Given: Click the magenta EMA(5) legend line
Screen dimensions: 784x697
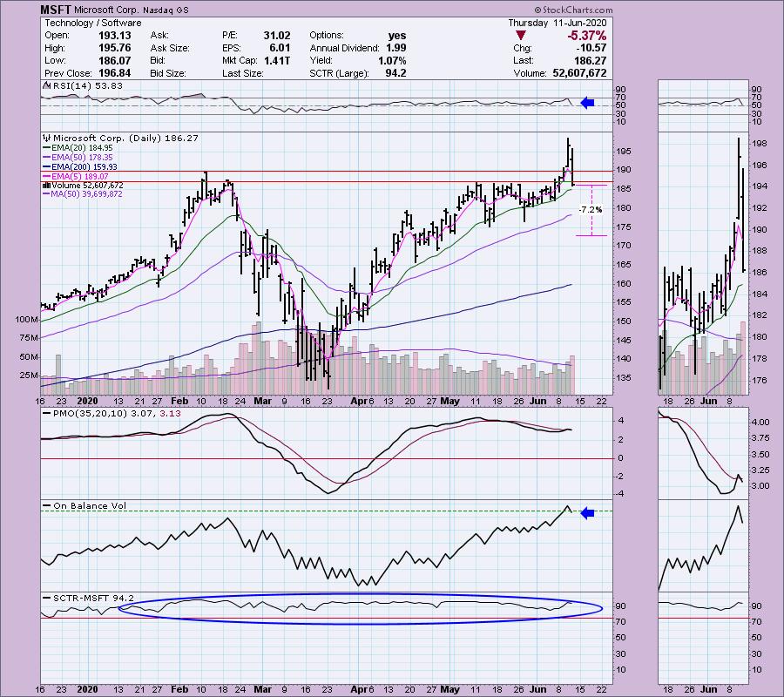Looking at the screenshot, I should pyautogui.click(x=47, y=177).
